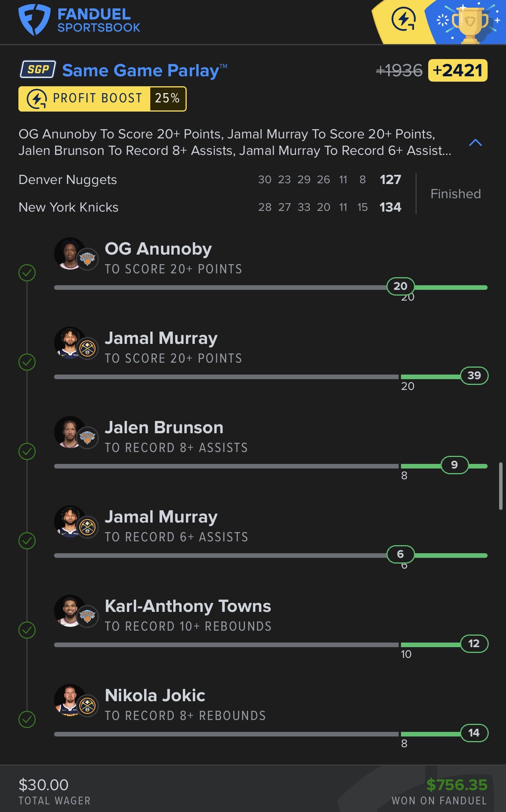Tap the Profit Boost 25% badge

(x=102, y=99)
